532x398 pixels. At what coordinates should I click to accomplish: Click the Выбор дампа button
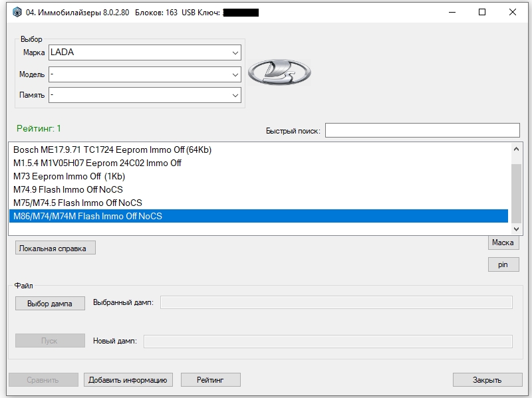[50, 304]
